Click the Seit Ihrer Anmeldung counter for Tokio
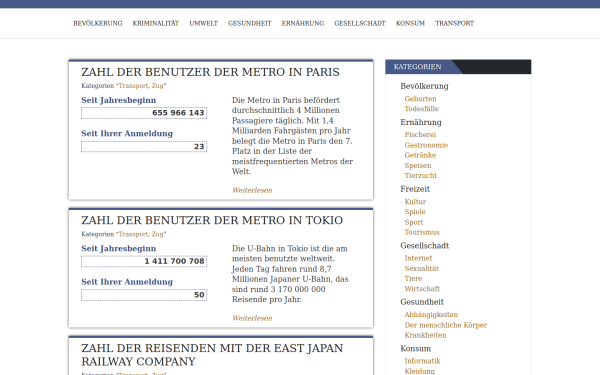 pos(144,295)
